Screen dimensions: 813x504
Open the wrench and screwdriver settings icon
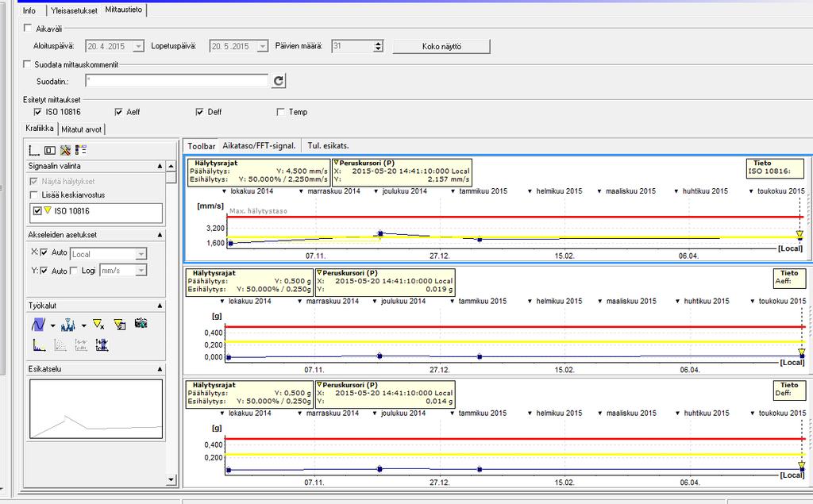pyautogui.click(x=65, y=150)
